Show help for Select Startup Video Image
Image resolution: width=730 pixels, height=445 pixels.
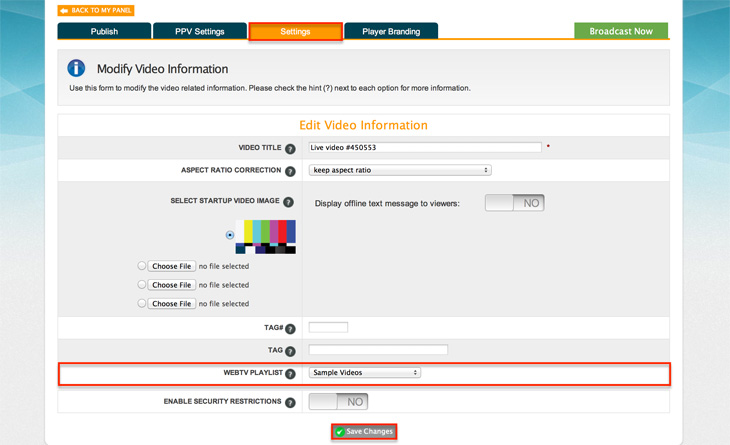click(x=289, y=202)
